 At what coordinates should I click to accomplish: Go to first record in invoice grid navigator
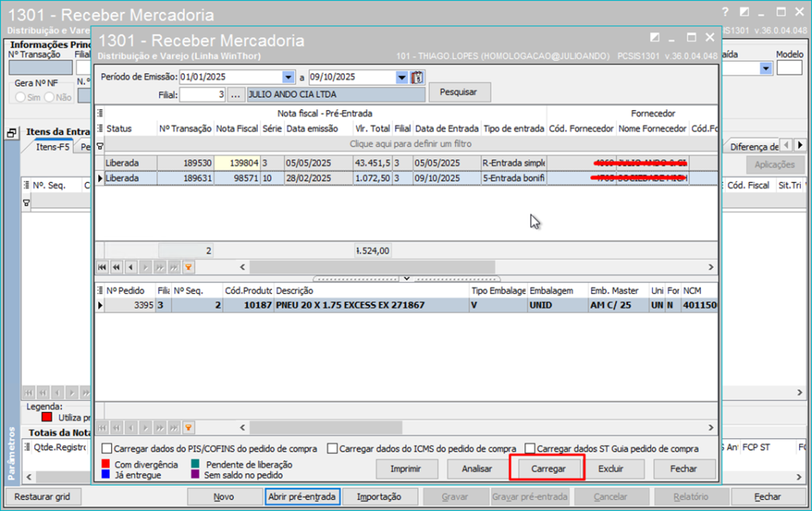[101, 267]
